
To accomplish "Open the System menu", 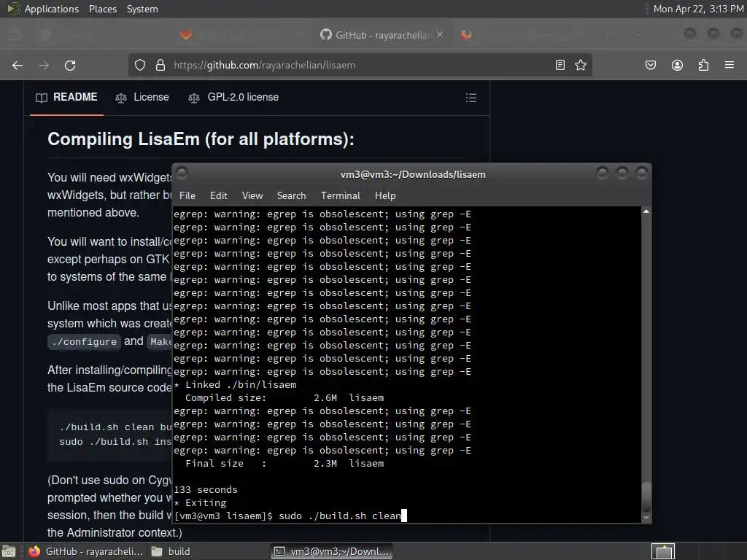I will coord(142,9).
